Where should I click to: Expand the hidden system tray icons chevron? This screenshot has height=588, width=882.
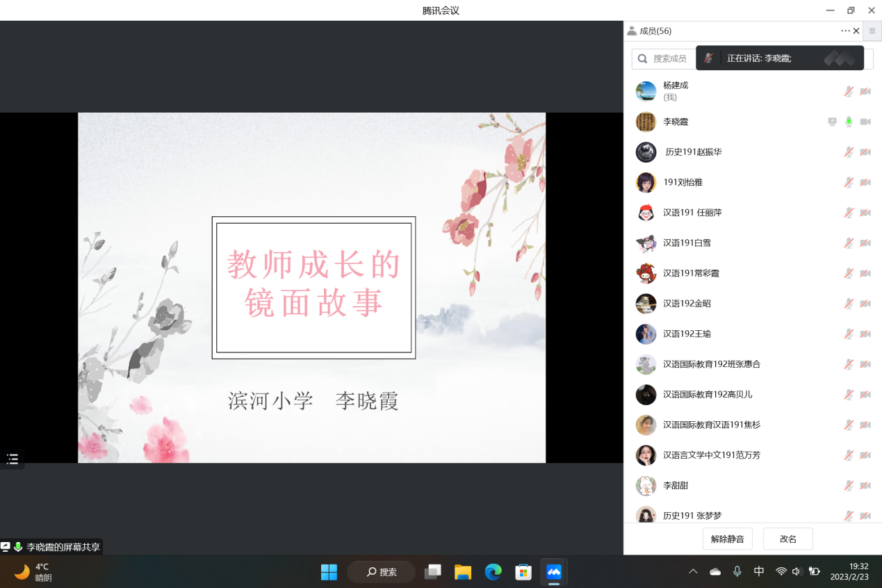[x=693, y=571]
